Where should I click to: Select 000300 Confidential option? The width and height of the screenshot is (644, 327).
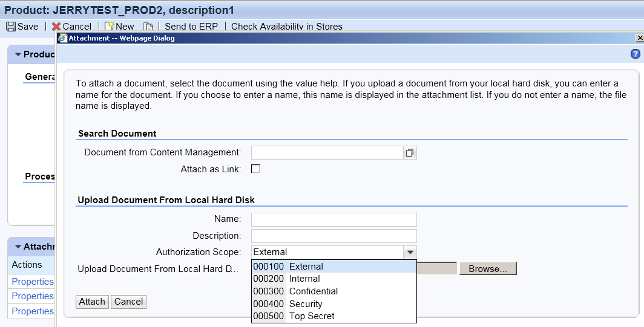(334, 291)
